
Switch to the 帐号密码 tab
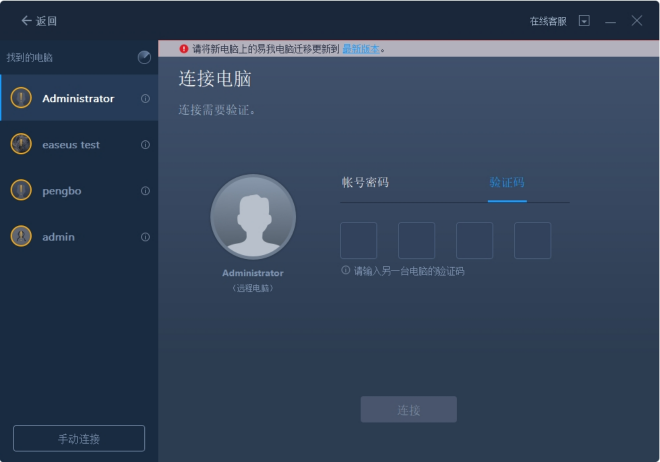[x=365, y=183]
